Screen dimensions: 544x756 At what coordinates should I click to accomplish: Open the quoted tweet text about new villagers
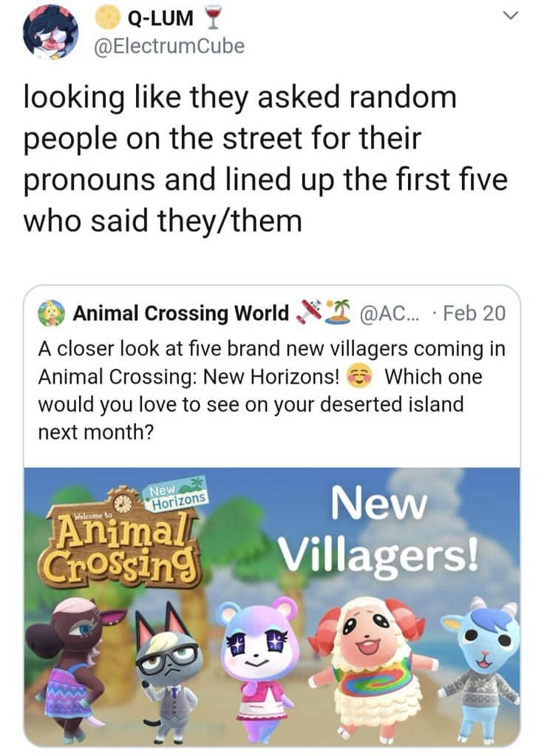pyautogui.click(x=271, y=389)
